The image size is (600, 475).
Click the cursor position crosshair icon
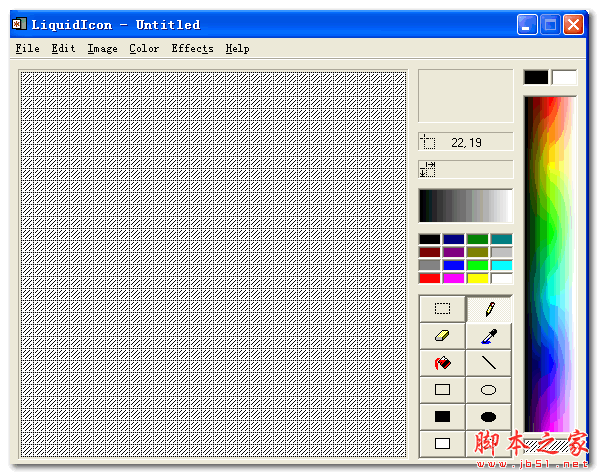coord(427,142)
